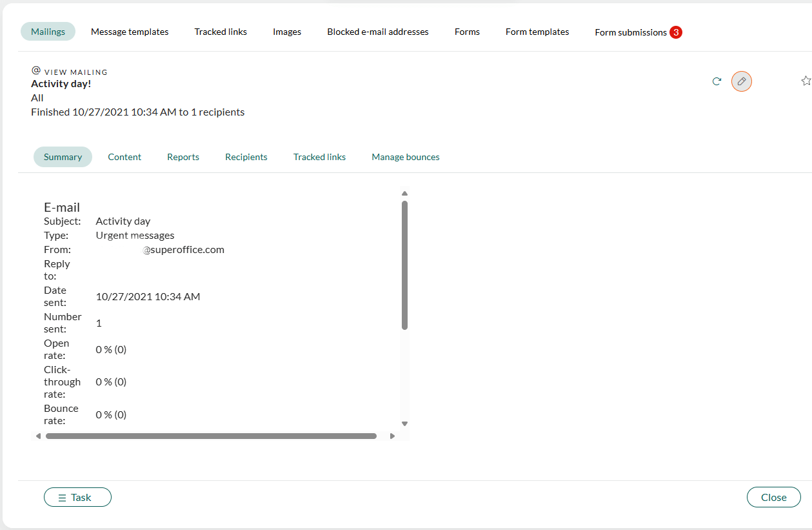Click the scroll right arrow under summary

[392, 436]
